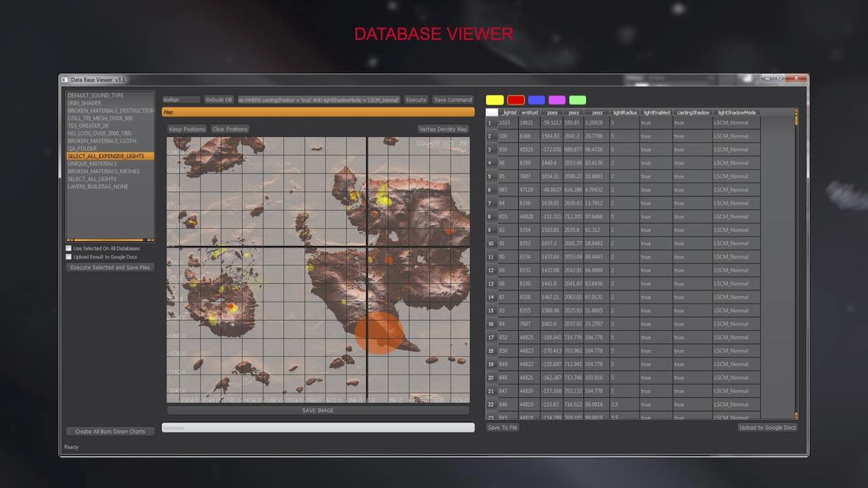The width and height of the screenshot is (868, 488).
Task: Sort by lightRadius column header
Action: [625, 113]
